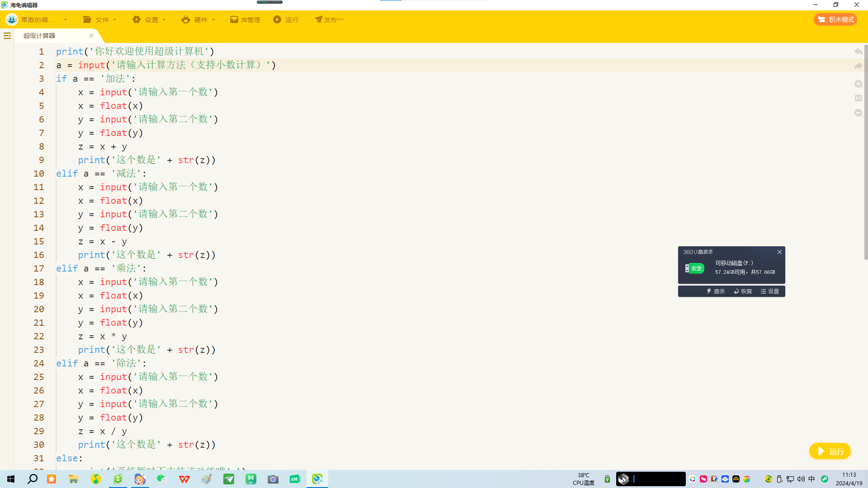
Task: Click 运行 in the top toolbar
Action: [286, 19]
